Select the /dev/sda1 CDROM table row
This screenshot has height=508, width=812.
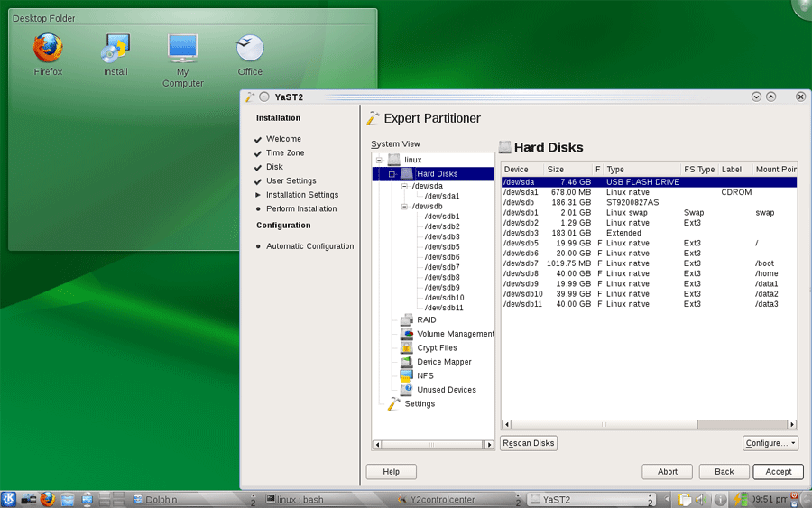tap(649, 192)
